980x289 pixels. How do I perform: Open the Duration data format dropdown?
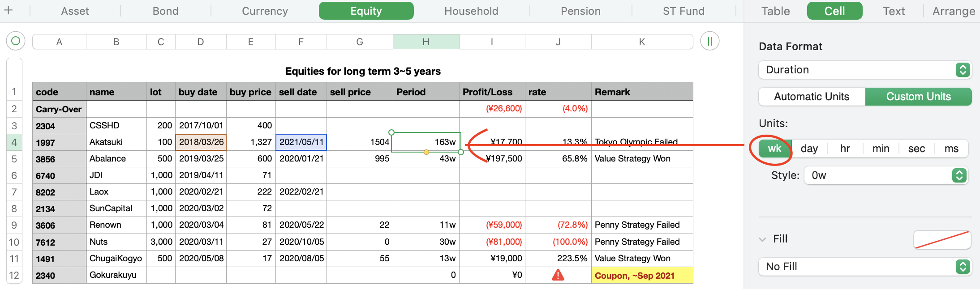[x=864, y=70]
